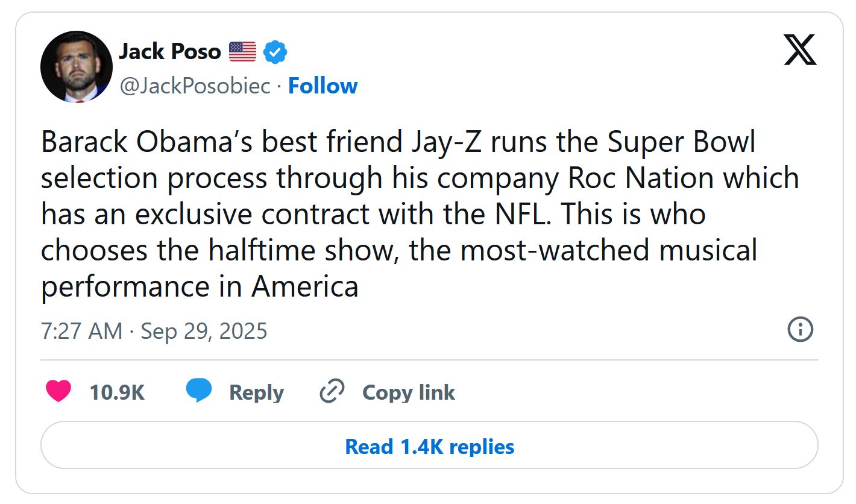Click the Sep 29, 2025 date
This screenshot has height=504, width=856.
[x=204, y=331]
